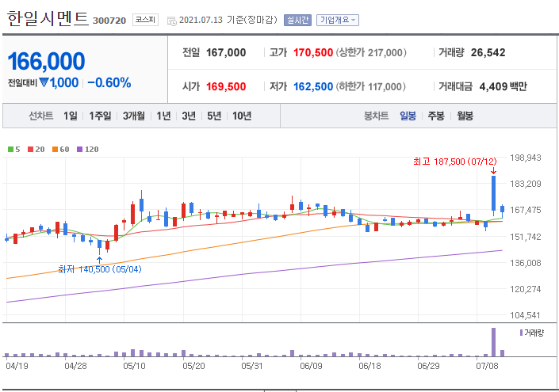Click the tall 07/12 volume bar
The width and height of the screenshot is (559, 392).
pyautogui.click(x=493, y=342)
